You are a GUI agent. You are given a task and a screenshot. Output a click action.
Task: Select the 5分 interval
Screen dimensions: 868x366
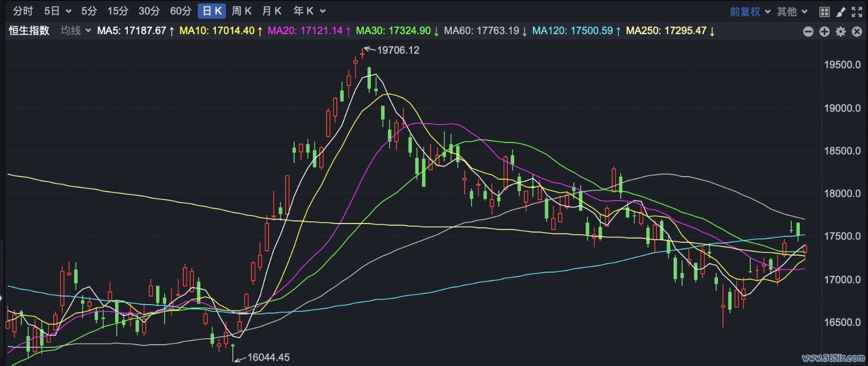pyautogui.click(x=89, y=11)
